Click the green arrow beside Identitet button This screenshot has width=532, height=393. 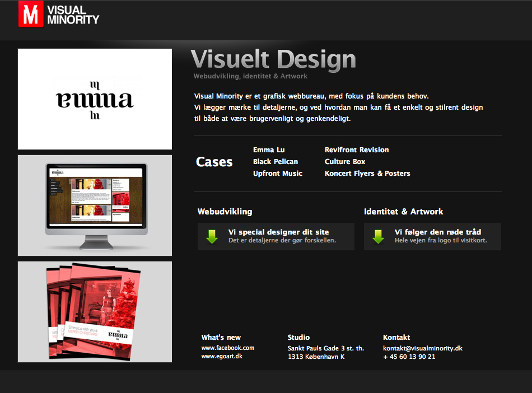[379, 236]
